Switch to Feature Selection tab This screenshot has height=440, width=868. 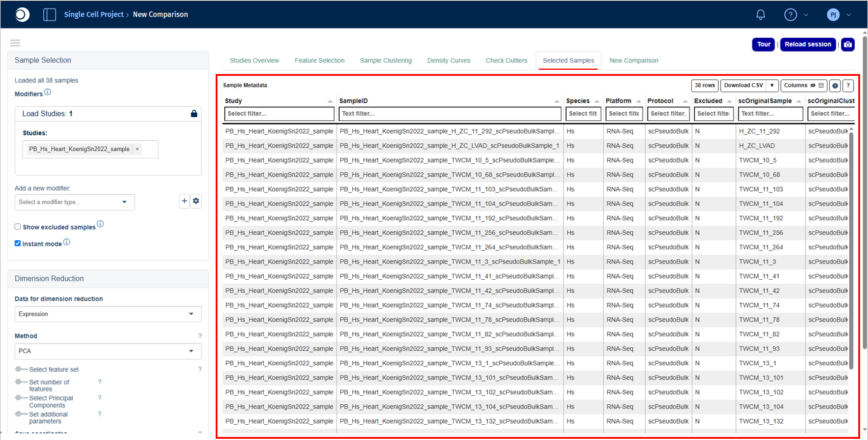point(320,61)
